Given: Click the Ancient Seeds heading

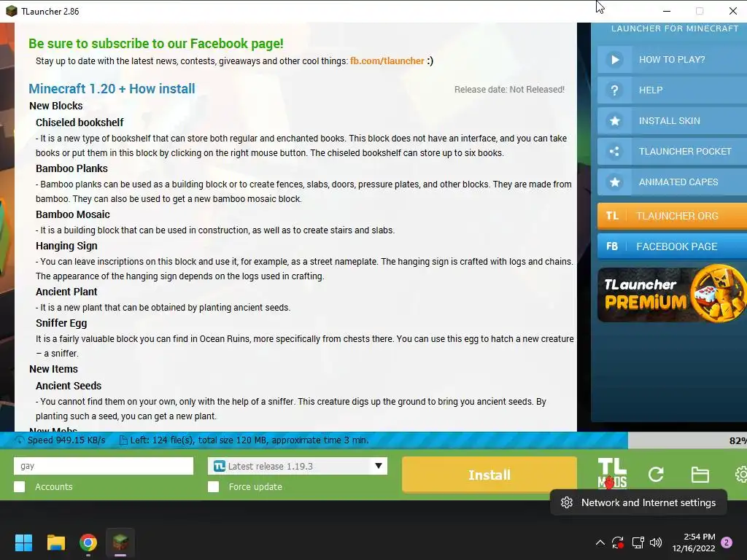Looking at the screenshot, I should pos(69,386).
